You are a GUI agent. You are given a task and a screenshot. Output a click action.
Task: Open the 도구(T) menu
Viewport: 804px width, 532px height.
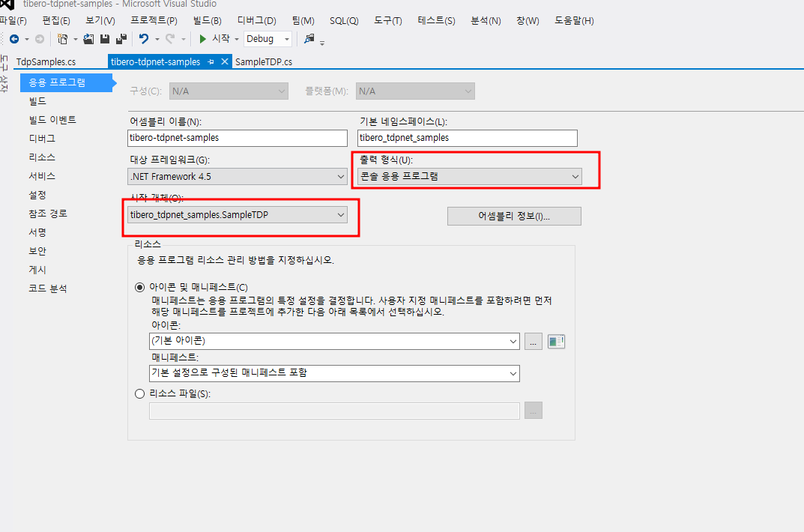pyautogui.click(x=387, y=20)
